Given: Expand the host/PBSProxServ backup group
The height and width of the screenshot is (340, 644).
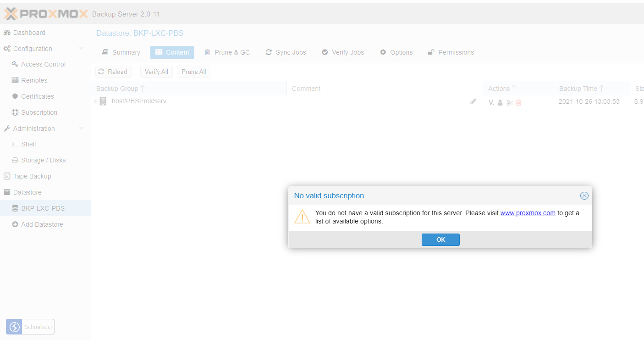Looking at the screenshot, I should coord(96,101).
